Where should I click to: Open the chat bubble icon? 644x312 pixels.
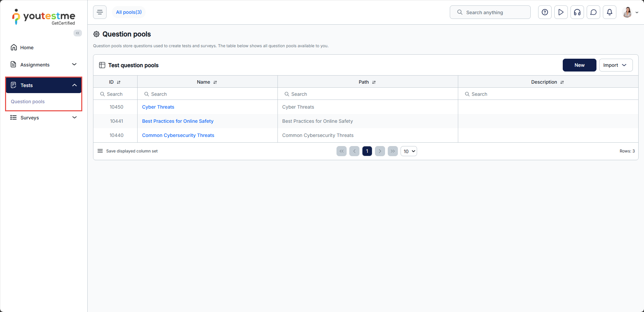tap(593, 12)
